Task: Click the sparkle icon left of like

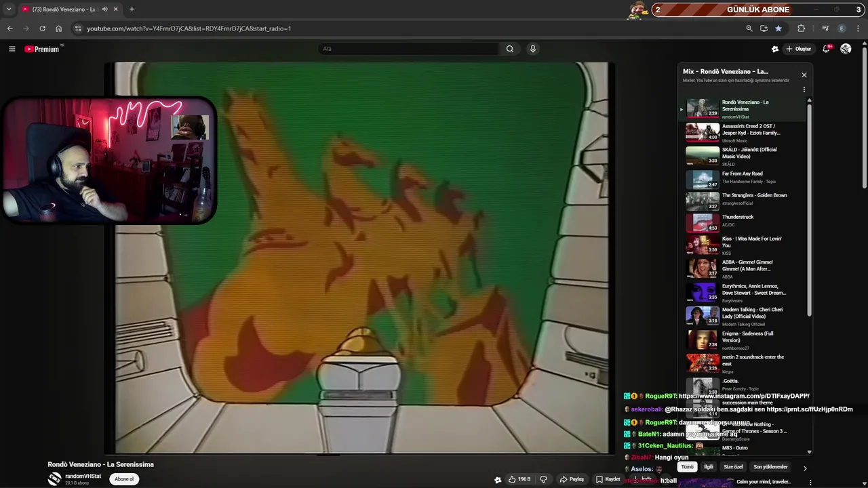Action: [x=498, y=480]
